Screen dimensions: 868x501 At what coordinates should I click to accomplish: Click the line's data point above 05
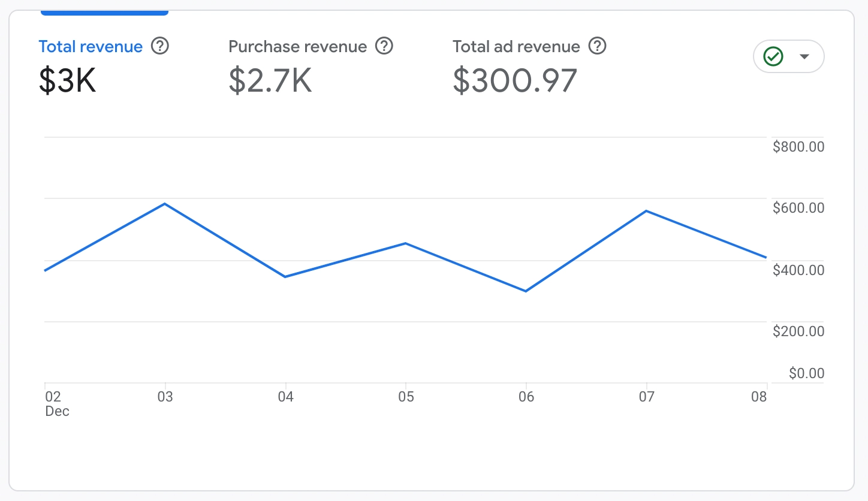pyautogui.click(x=406, y=243)
